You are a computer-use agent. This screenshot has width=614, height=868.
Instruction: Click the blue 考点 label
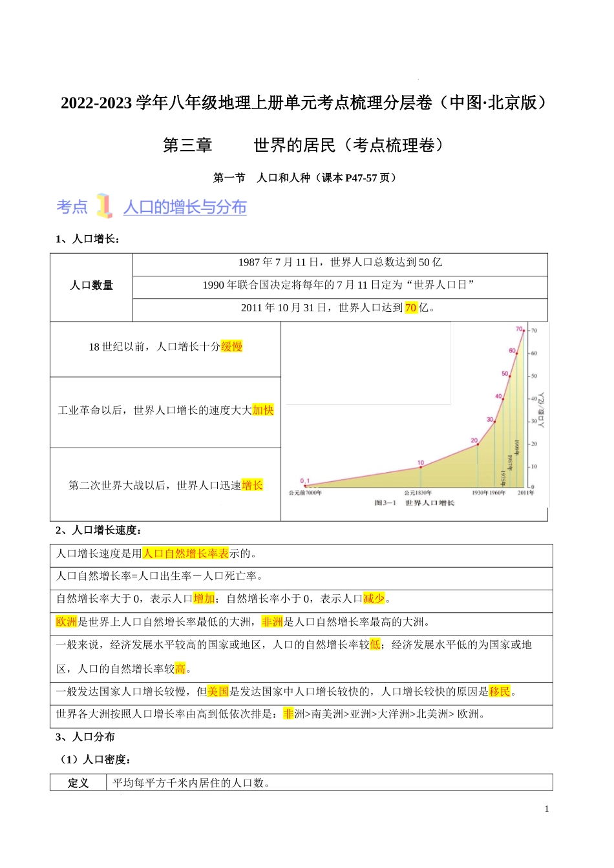(x=72, y=207)
